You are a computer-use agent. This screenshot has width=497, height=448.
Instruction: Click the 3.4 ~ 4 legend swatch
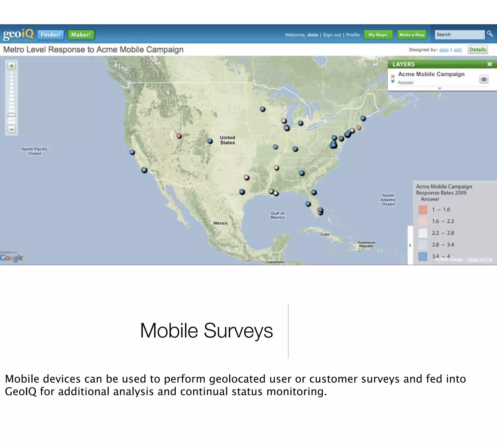tap(423, 256)
